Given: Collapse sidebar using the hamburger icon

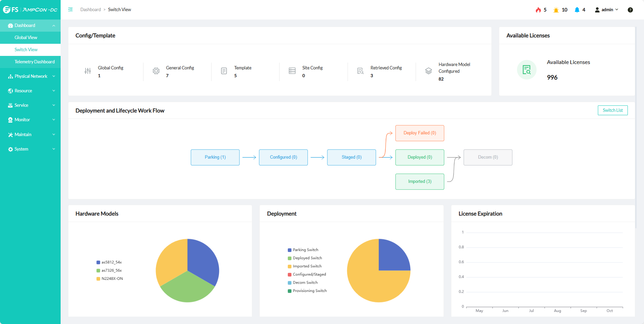Looking at the screenshot, I should pyautogui.click(x=70, y=9).
